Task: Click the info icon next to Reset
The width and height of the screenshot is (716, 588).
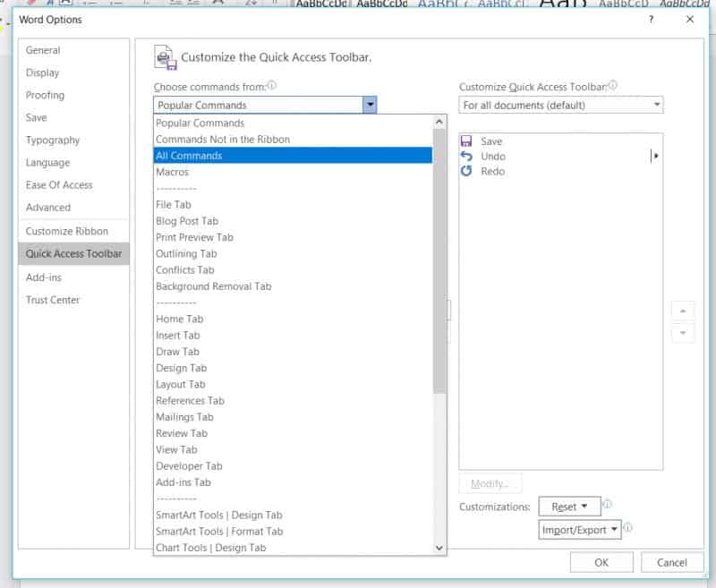Action: coord(609,506)
